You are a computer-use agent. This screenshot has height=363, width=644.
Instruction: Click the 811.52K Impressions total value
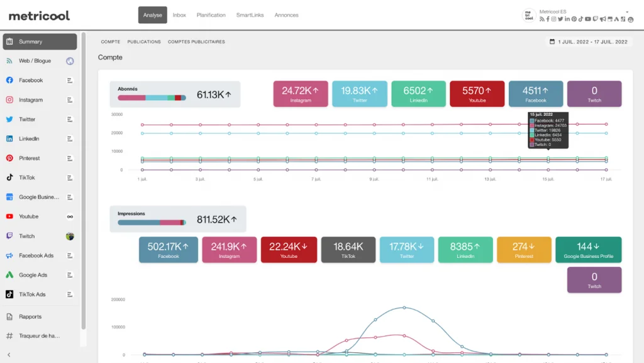pos(217,220)
